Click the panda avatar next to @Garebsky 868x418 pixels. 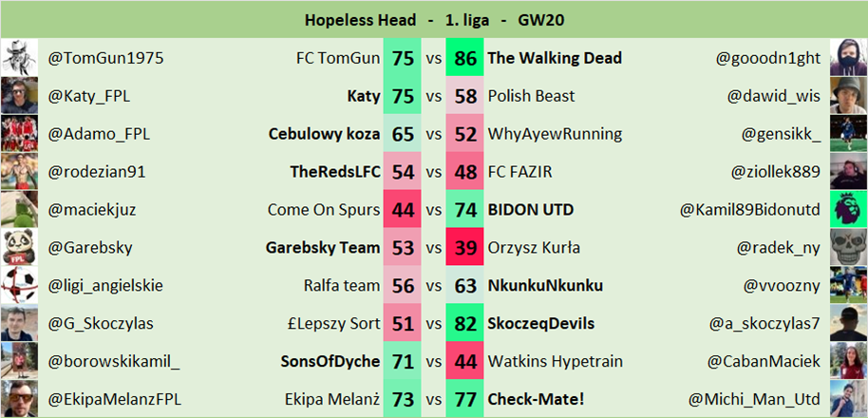(x=19, y=248)
